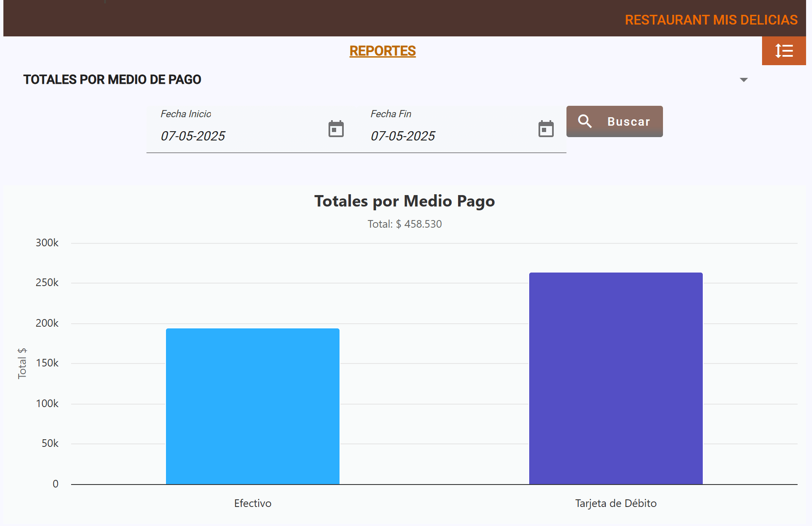Click the 300k y-axis label

47,243
